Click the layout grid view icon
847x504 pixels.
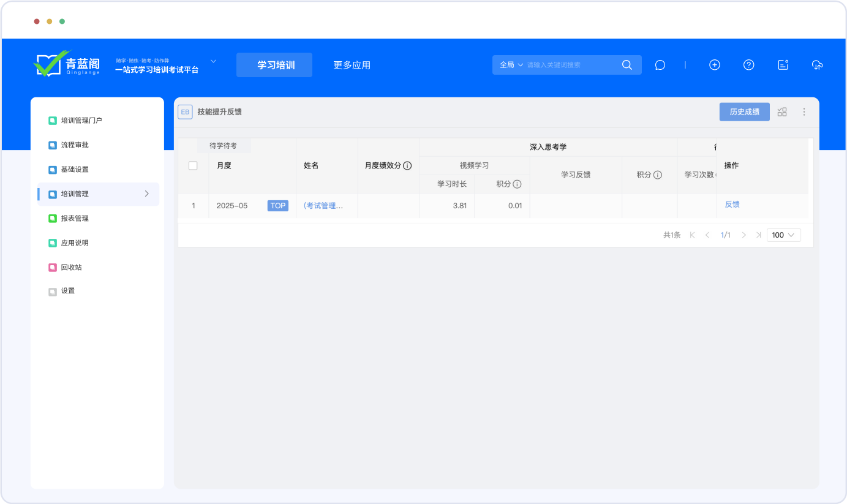[782, 112]
